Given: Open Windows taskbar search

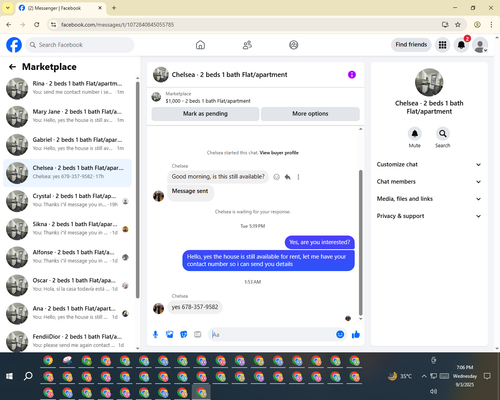Looking at the screenshot, I should coord(28,376).
